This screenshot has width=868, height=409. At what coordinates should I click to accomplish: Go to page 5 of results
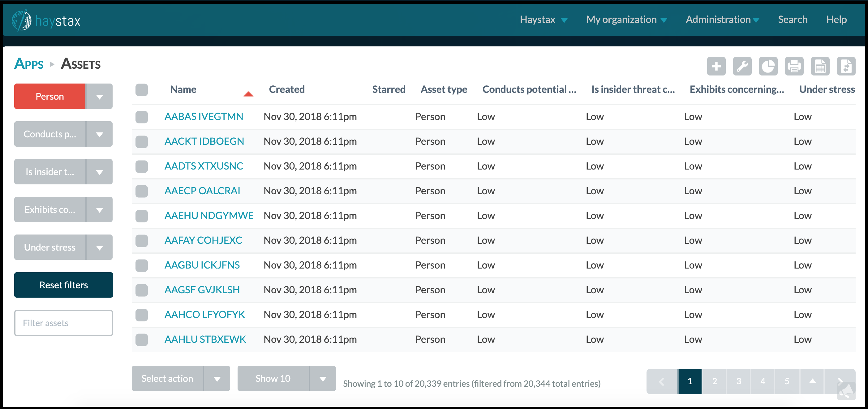(787, 381)
